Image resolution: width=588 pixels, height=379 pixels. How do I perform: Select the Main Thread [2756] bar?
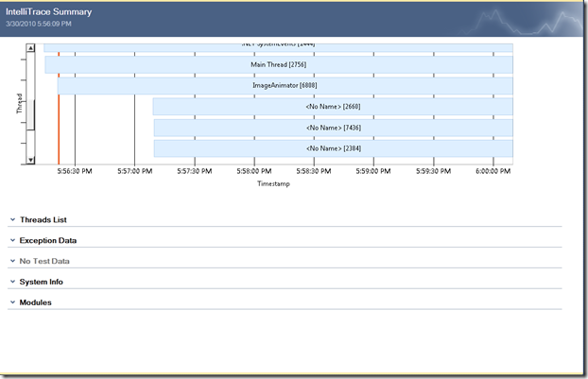(279, 65)
